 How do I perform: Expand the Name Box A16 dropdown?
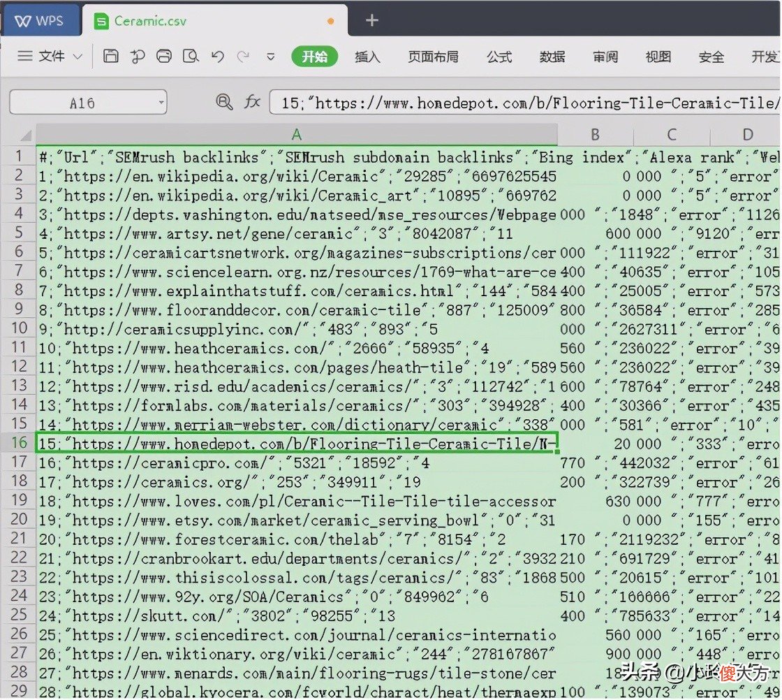[x=161, y=102]
